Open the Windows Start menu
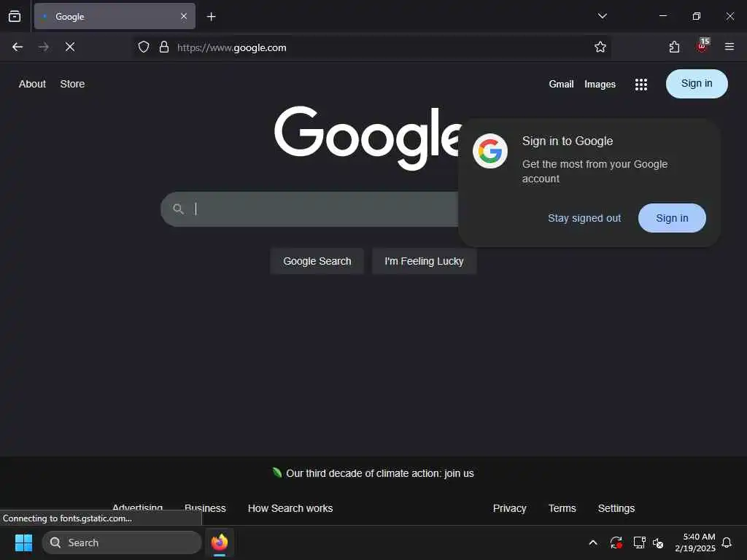 tap(23, 542)
